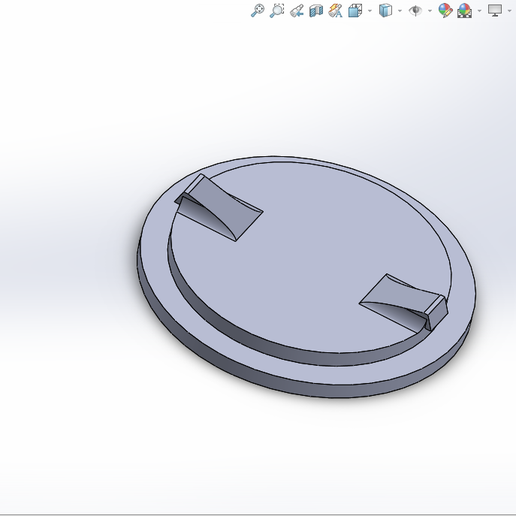Select the Zoom to Area tool

277,10
